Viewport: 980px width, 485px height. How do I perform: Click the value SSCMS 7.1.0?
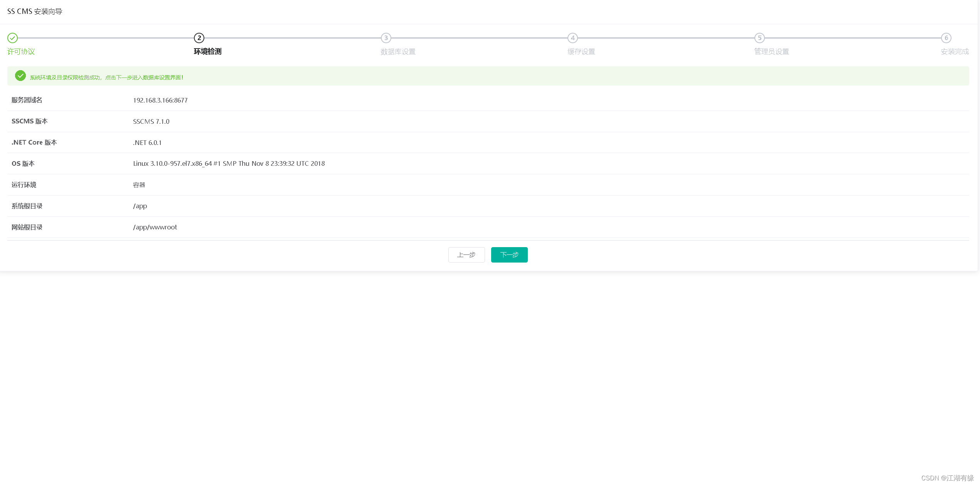coord(151,121)
